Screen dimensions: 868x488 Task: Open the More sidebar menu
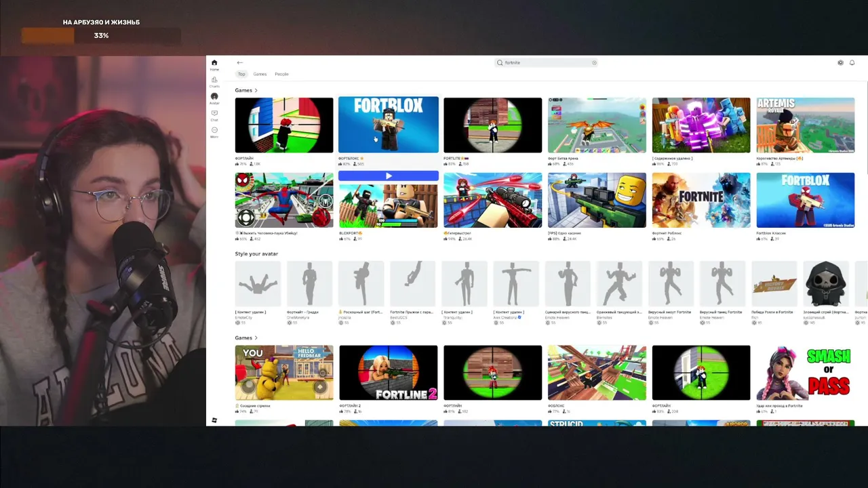pos(214,132)
